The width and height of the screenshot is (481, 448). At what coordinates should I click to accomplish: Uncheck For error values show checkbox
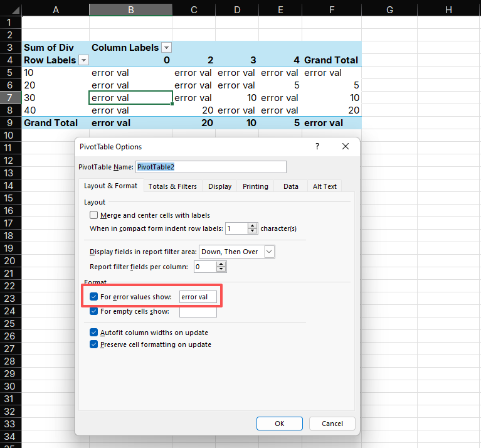(94, 297)
